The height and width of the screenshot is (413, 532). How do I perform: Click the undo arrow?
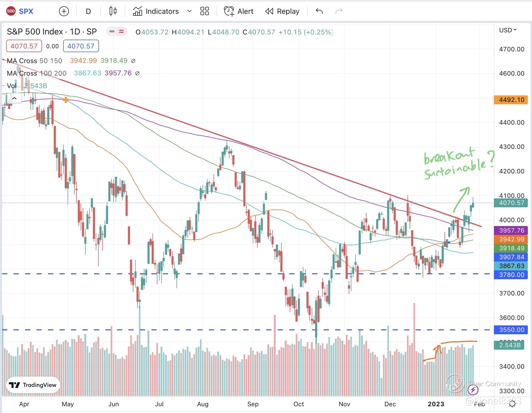pyautogui.click(x=319, y=11)
